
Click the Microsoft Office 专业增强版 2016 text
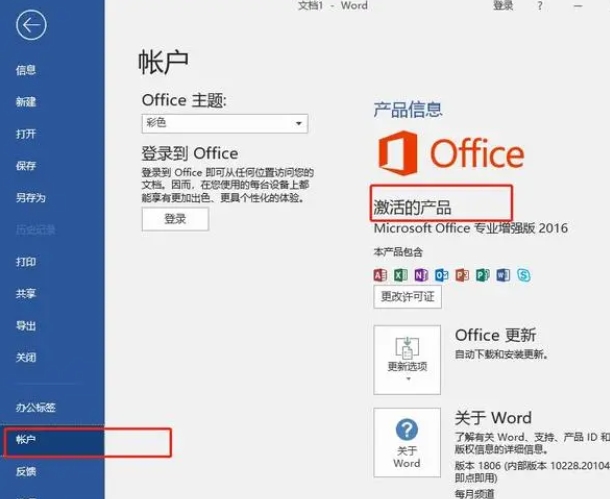click(x=471, y=228)
